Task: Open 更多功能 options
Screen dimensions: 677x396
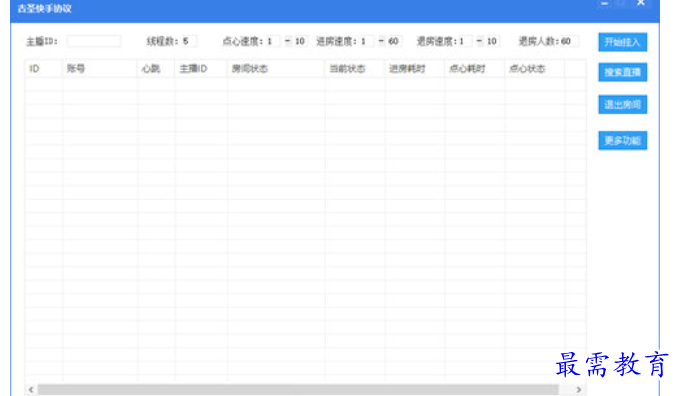Action: pyautogui.click(x=622, y=140)
